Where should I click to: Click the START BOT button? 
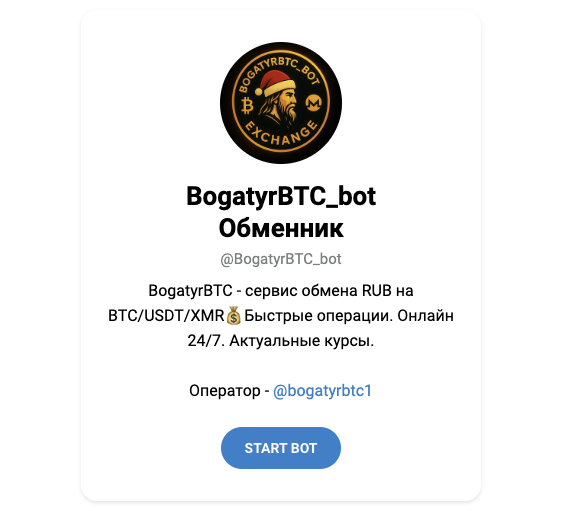point(281,448)
